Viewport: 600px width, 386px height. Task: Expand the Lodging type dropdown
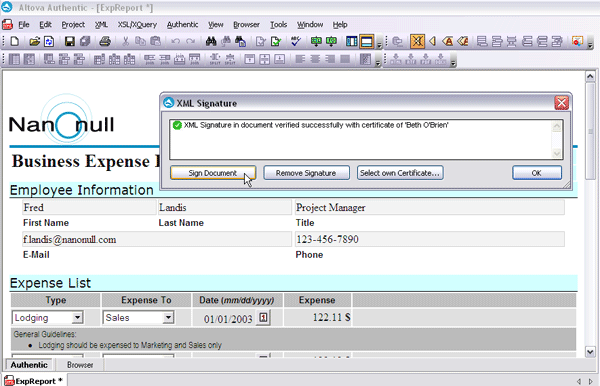pos(77,318)
